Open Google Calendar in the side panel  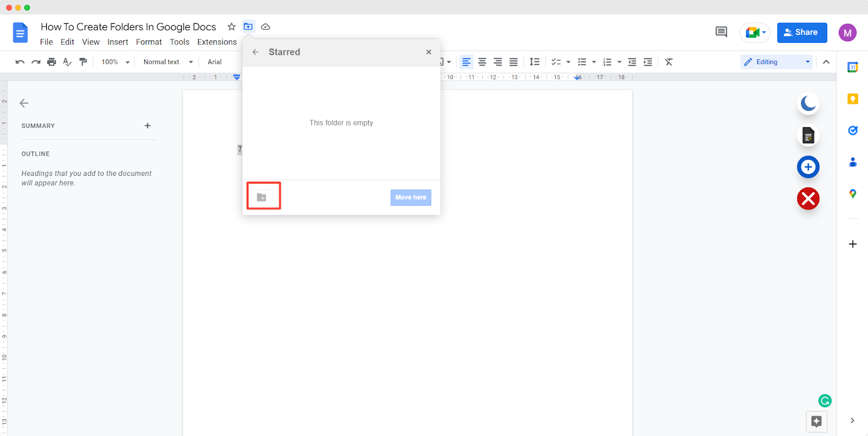pos(853,67)
